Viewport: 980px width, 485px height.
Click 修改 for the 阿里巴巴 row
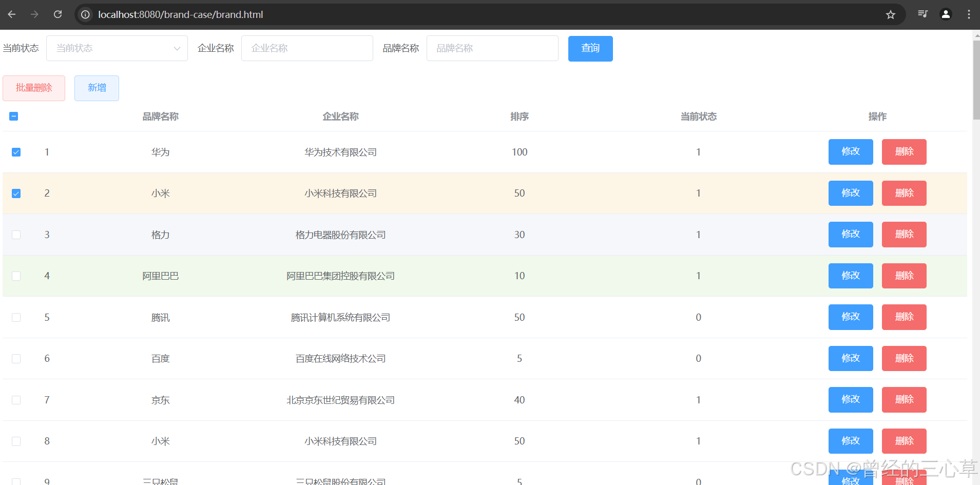tap(851, 276)
